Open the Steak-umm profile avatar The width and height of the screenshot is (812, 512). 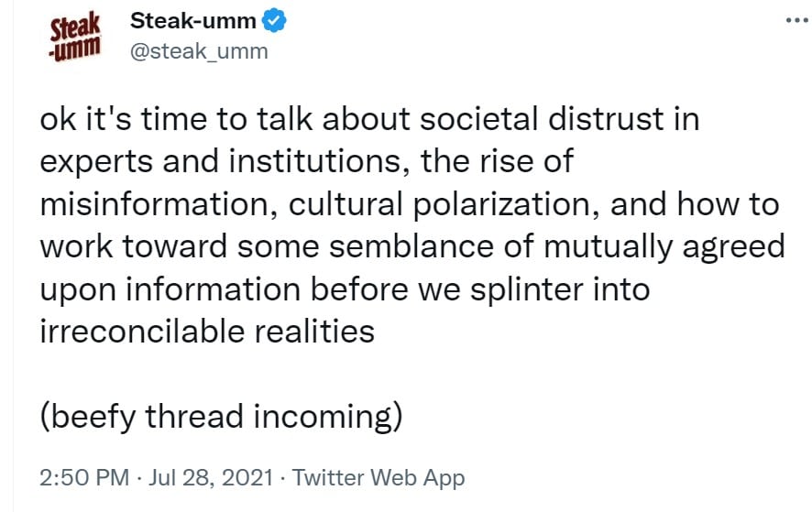tap(76, 36)
